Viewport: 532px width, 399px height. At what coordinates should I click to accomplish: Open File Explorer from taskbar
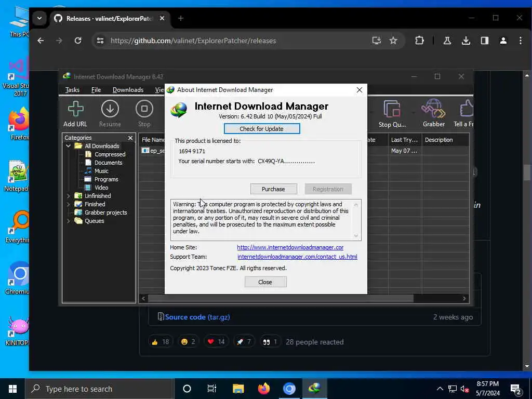click(x=238, y=389)
